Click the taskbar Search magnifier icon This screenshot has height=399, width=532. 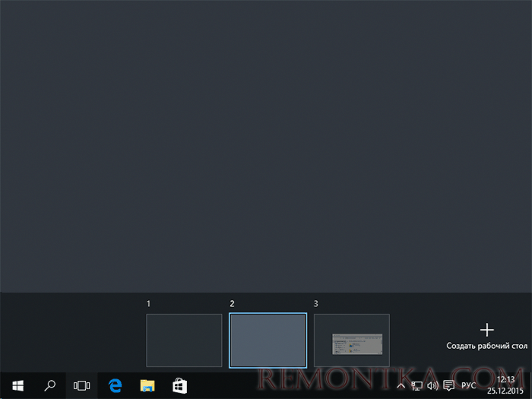click(x=50, y=386)
